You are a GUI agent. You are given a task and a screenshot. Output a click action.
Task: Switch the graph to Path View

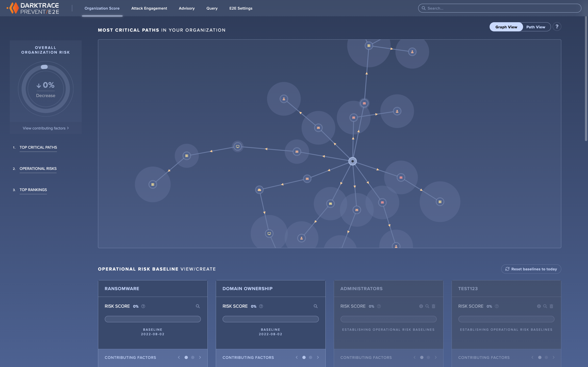pyautogui.click(x=536, y=27)
